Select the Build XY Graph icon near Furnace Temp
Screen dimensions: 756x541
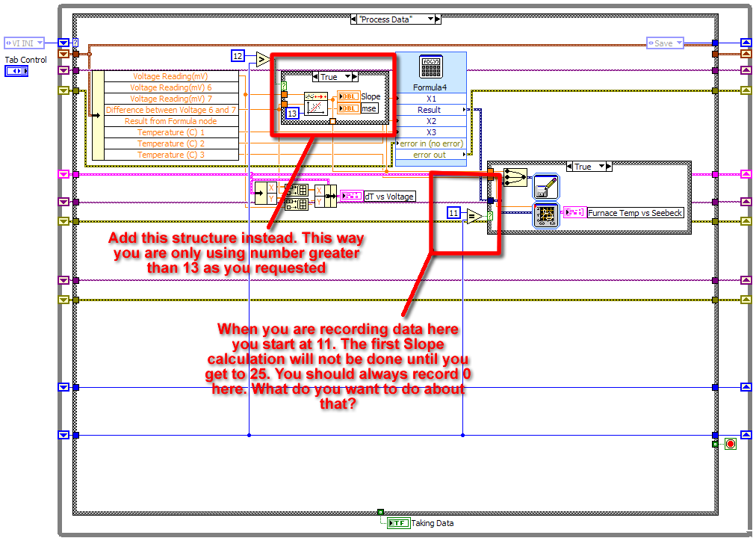pos(545,214)
